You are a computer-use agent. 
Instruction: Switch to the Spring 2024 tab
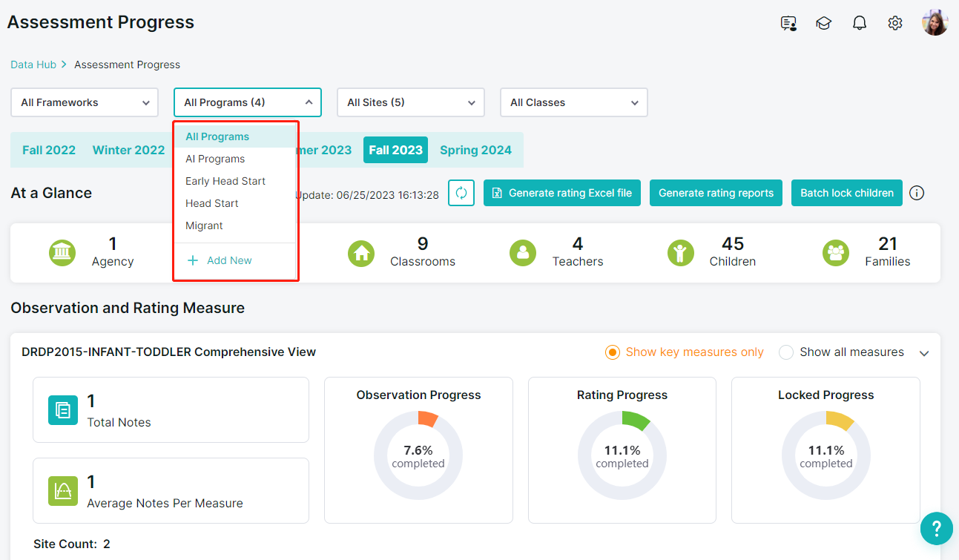475,150
